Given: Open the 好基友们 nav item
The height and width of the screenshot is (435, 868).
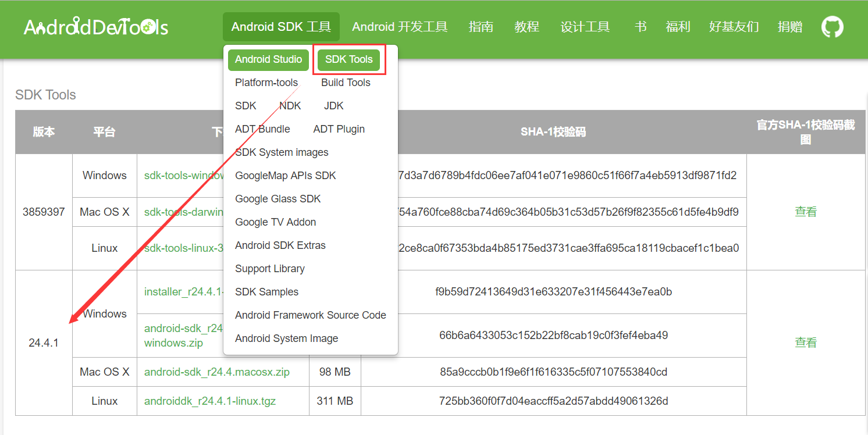Looking at the screenshot, I should pyautogui.click(x=734, y=27).
